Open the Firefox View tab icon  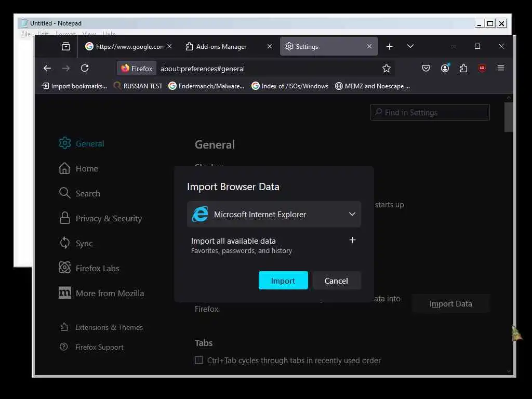point(66,46)
